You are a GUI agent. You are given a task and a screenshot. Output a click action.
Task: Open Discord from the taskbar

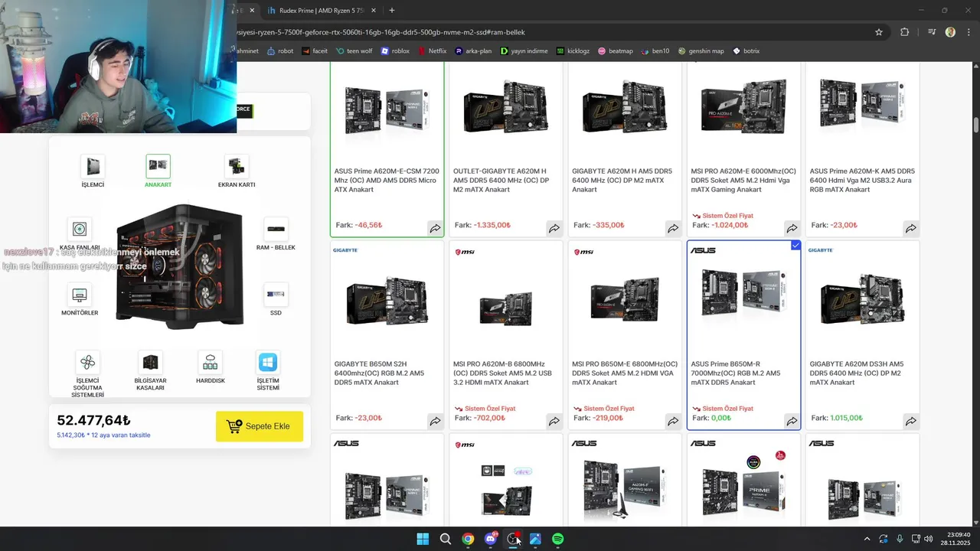tap(491, 539)
